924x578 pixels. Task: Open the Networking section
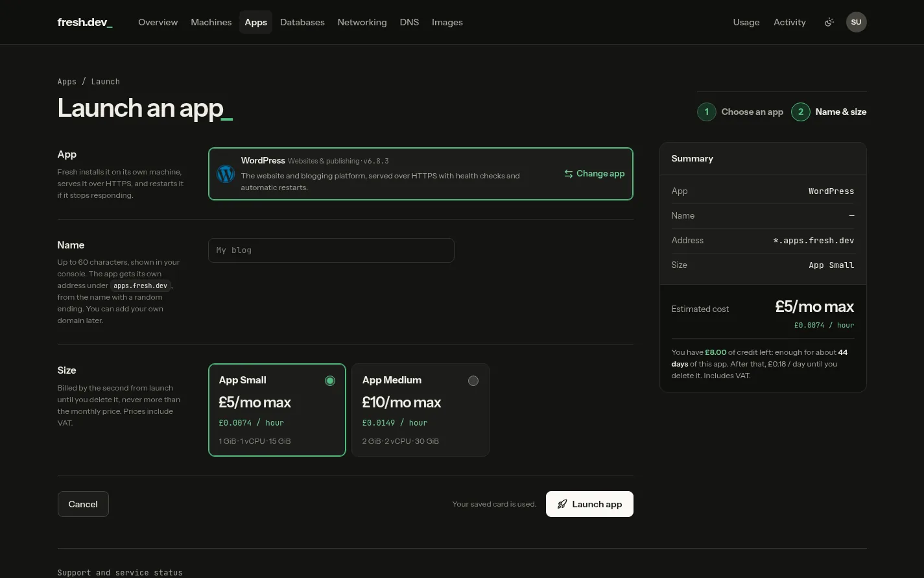point(362,22)
